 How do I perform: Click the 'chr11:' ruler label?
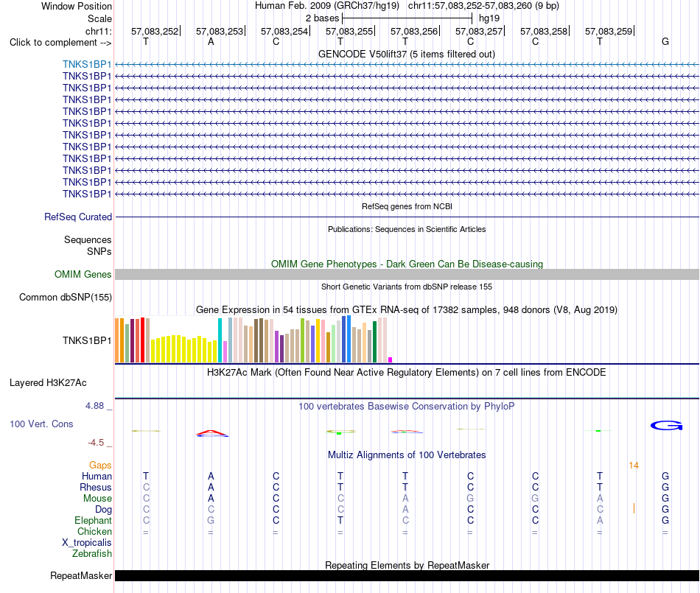(x=98, y=31)
